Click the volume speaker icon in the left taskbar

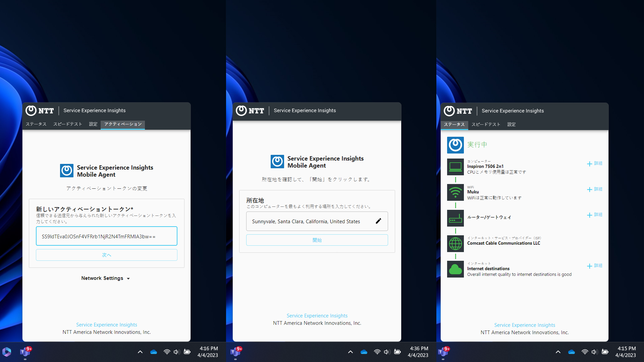click(177, 352)
